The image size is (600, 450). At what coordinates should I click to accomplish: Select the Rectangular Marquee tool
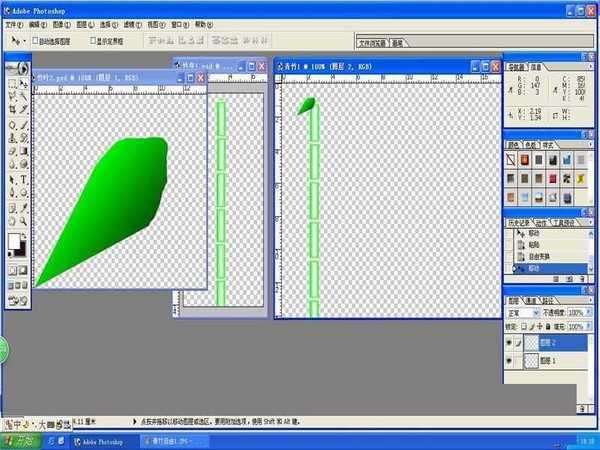(12, 84)
